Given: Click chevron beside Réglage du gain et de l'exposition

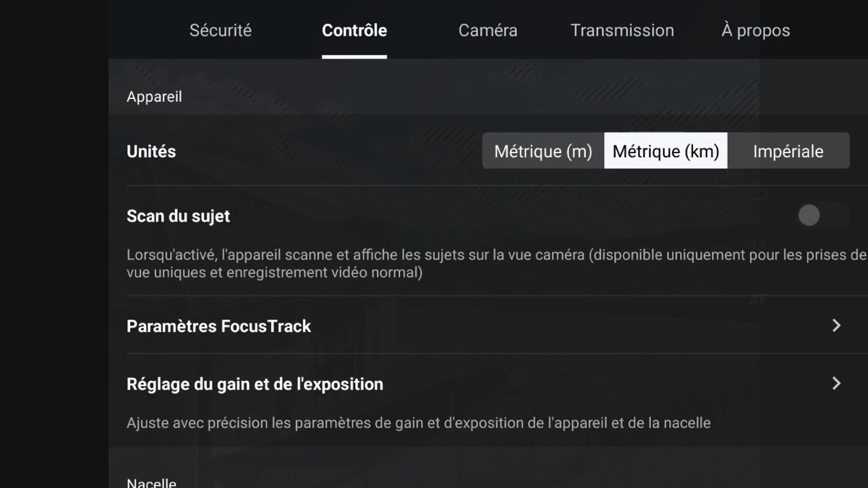Looking at the screenshot, I should 836,383.
